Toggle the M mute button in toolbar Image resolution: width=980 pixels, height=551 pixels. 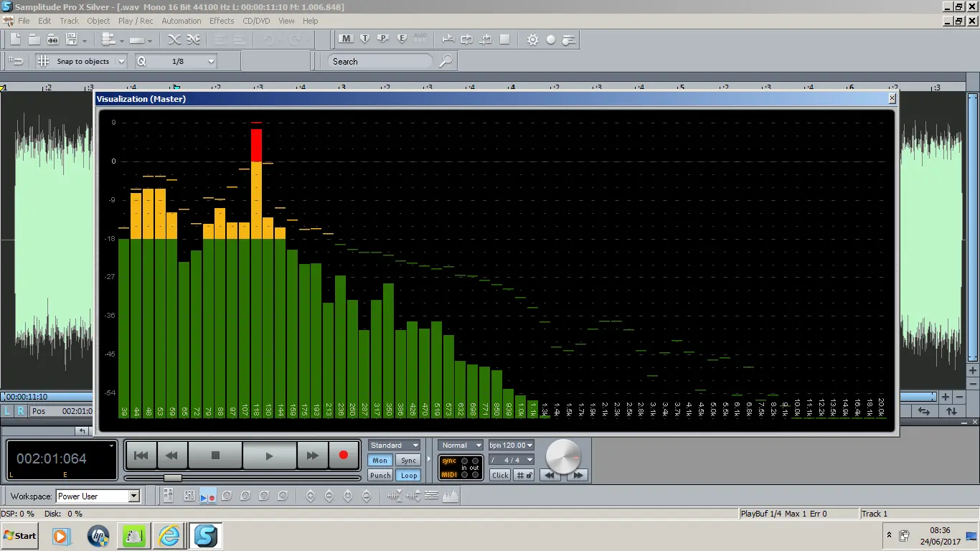tap(346, 39)
